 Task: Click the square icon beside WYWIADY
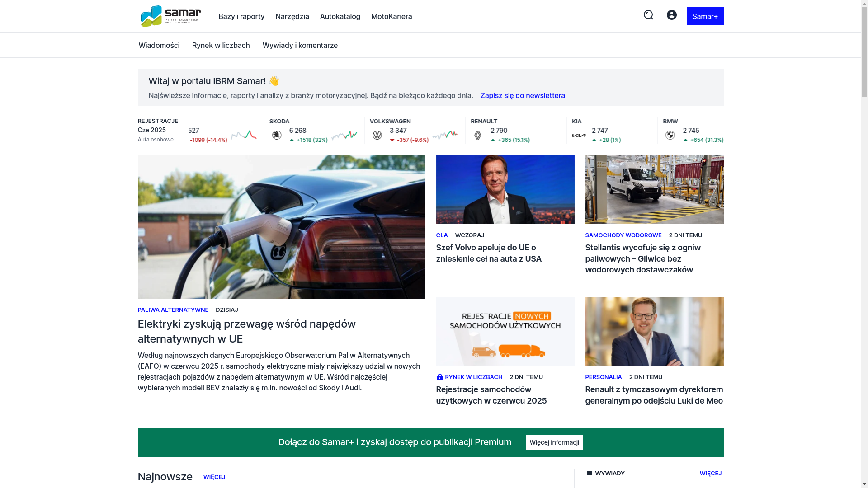(x=589, y=473)
